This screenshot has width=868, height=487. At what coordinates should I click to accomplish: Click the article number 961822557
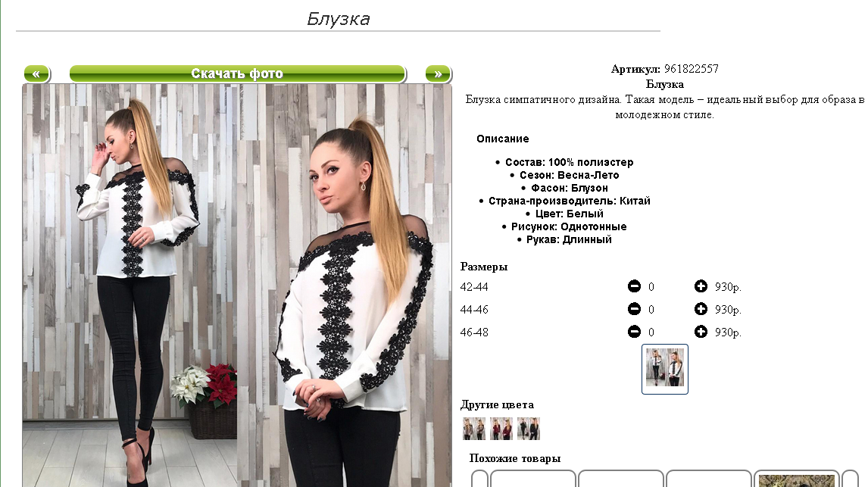692,69
